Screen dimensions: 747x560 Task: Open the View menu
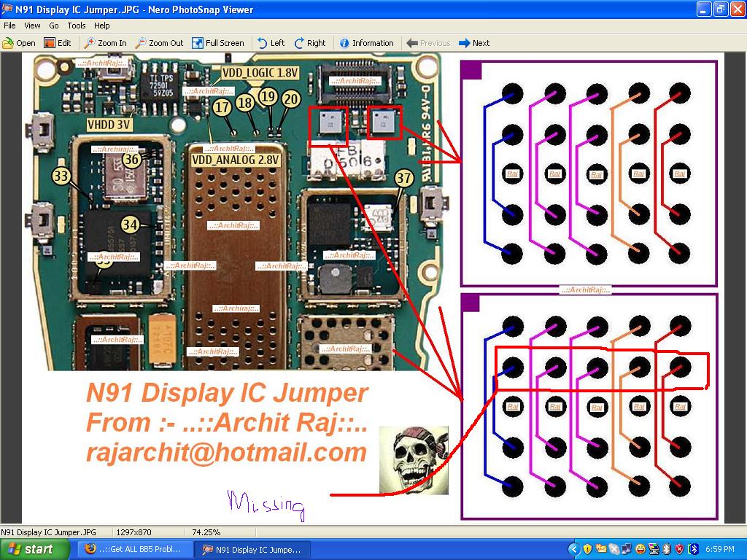coord(32,26)
